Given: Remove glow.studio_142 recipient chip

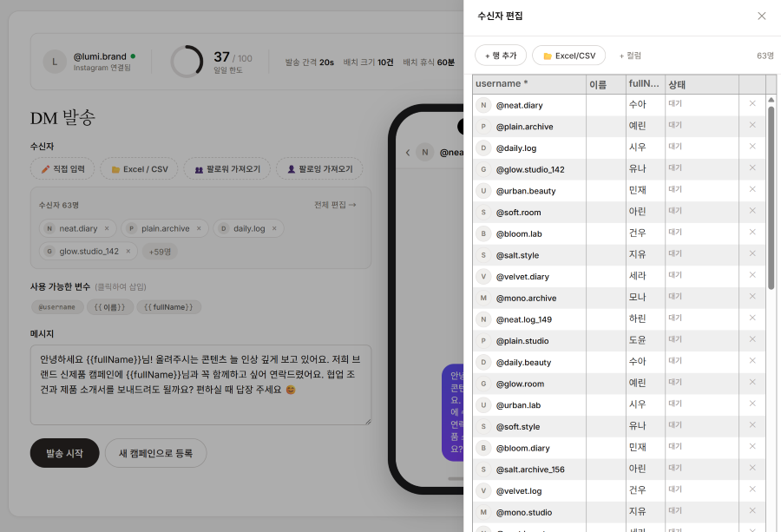Looking at the screenshot, I should (x=128, y=252).
